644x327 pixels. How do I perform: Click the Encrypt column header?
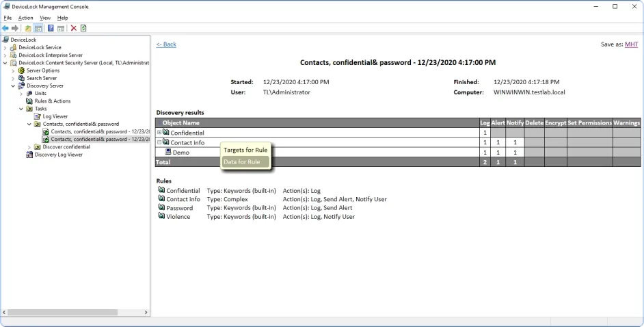[555, 122]
